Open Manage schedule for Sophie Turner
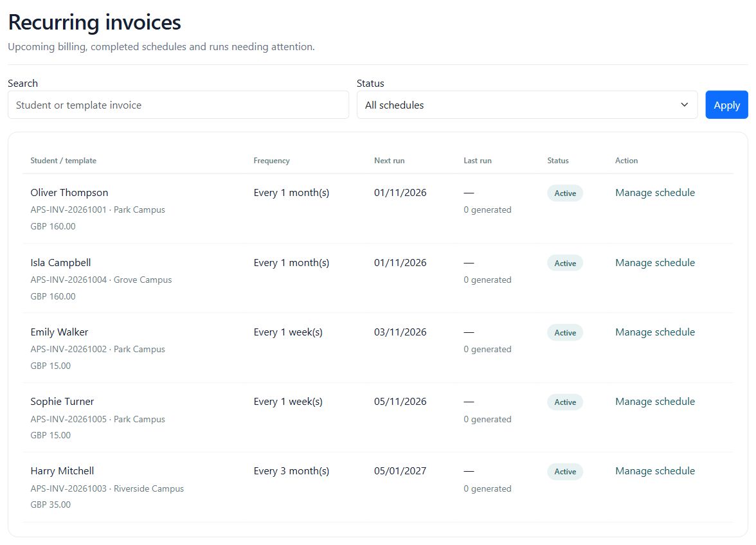Viewport: 756px width, 545px height. pos(654,402)
